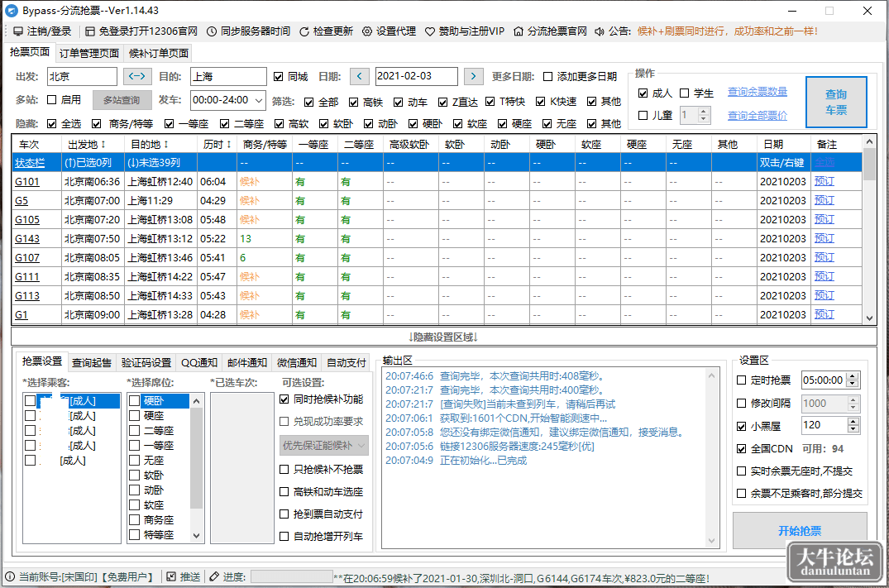Open the 发车 time range dropdown

259,100
